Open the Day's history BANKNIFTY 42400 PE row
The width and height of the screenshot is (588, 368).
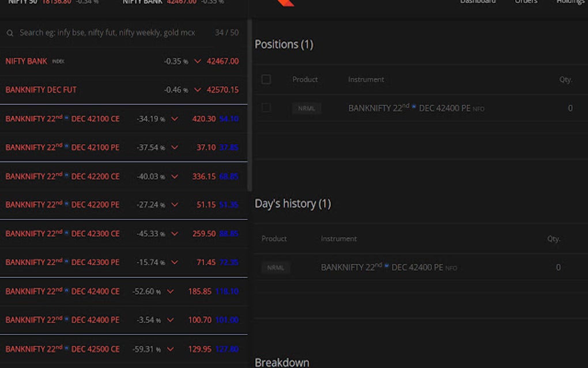[x=382, y=268]
